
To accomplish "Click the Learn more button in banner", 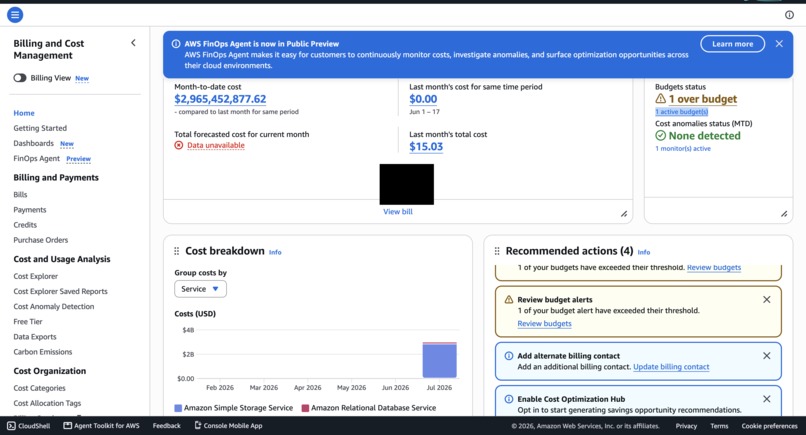I will tap(732, 44).
